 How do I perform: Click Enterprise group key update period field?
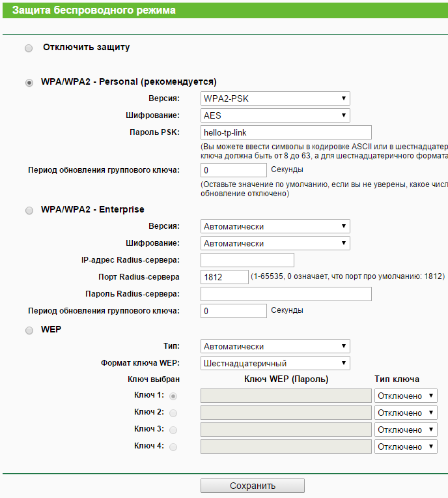(x=233, y=311)
